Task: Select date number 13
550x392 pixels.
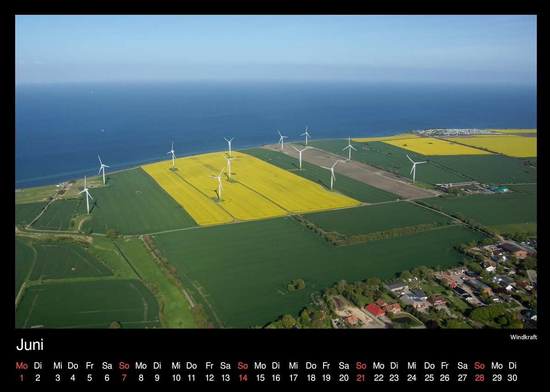Action: (x=225, y=378)
